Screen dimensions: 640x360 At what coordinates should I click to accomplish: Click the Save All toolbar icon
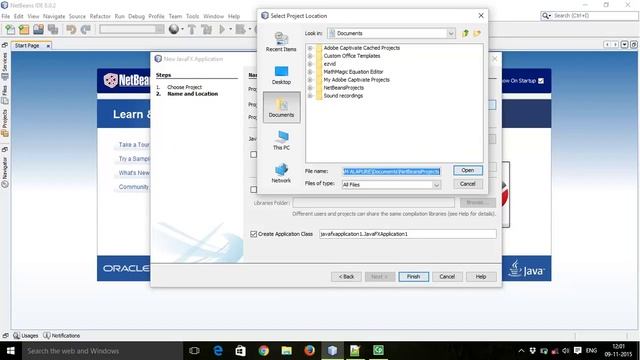pyautogui.click(x=53, y=29)
